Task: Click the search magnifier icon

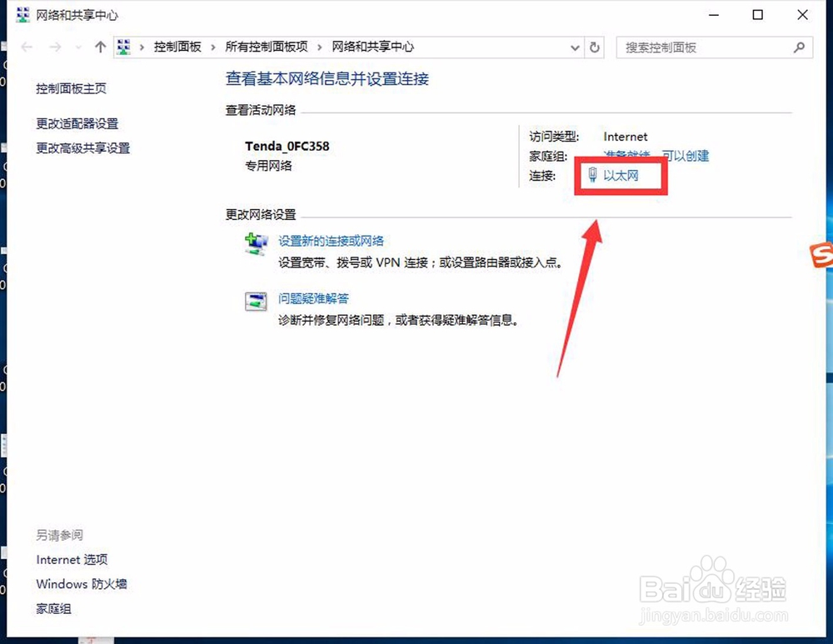Action: tap(798, 47)
